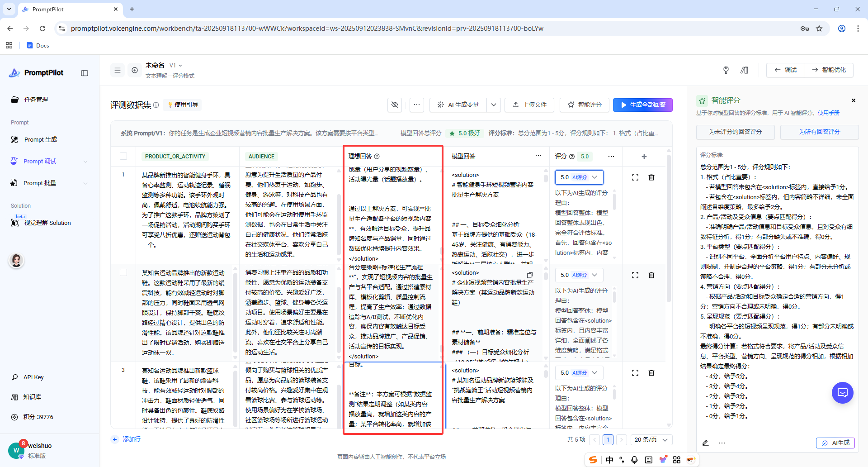This screenshot has width=868, height=467.
Task: Delete the first row with trash icon
Action: 651,177
